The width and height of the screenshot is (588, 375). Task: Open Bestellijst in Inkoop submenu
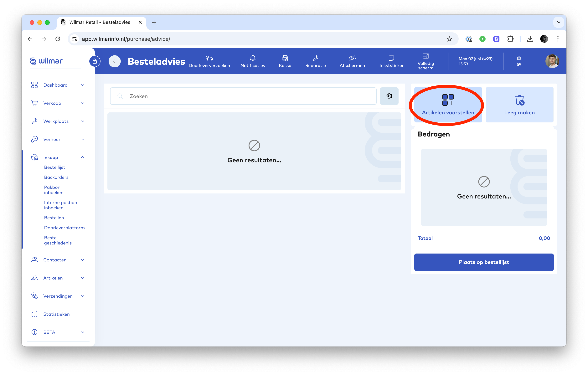coord(54,167)
